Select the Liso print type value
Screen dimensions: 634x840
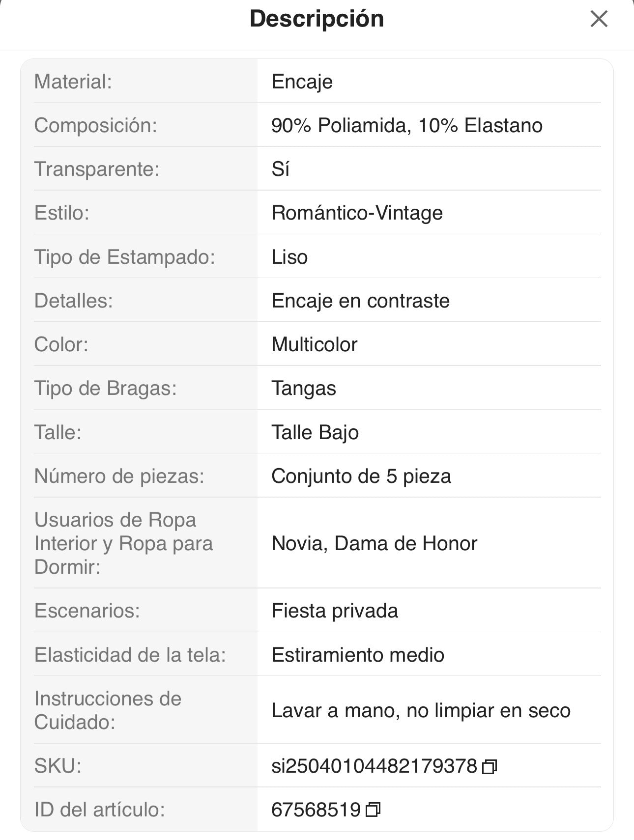[289, 257]
